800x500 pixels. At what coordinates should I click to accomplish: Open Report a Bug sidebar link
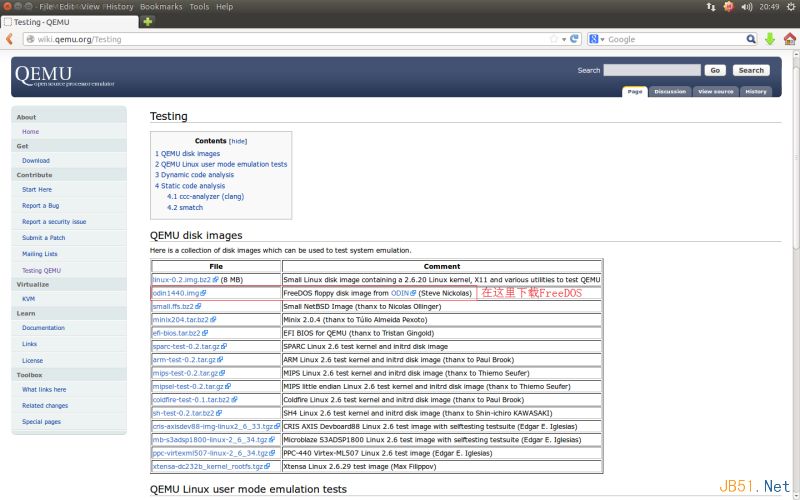point(40,206)
